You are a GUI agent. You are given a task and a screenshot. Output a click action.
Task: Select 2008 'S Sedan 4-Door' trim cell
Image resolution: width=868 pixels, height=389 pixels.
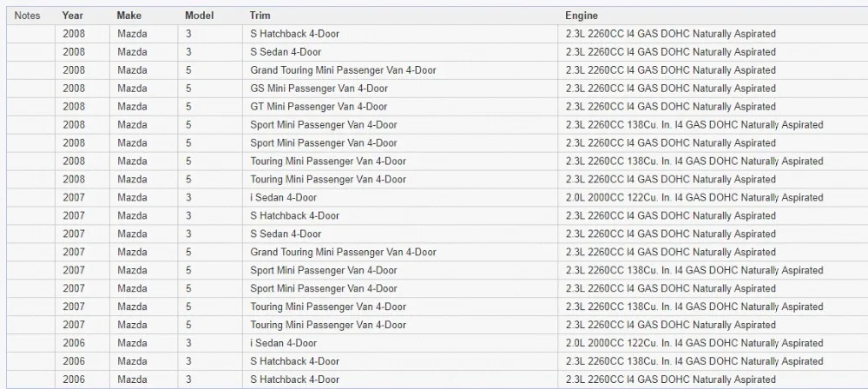pos(400,52)
